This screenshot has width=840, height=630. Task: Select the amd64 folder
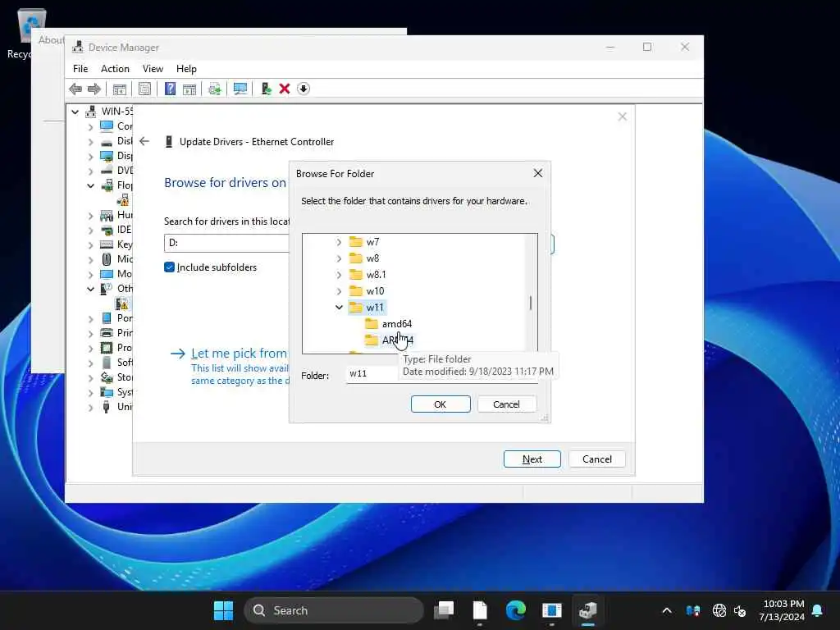coord(397,323)
